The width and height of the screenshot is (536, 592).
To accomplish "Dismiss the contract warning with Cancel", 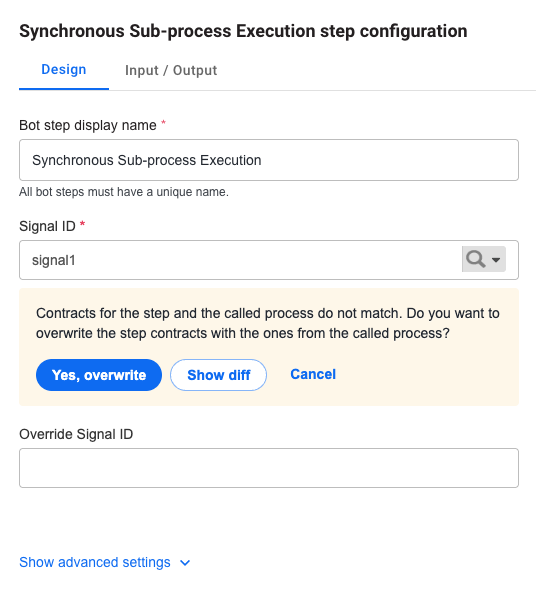I will click(313, 374).
